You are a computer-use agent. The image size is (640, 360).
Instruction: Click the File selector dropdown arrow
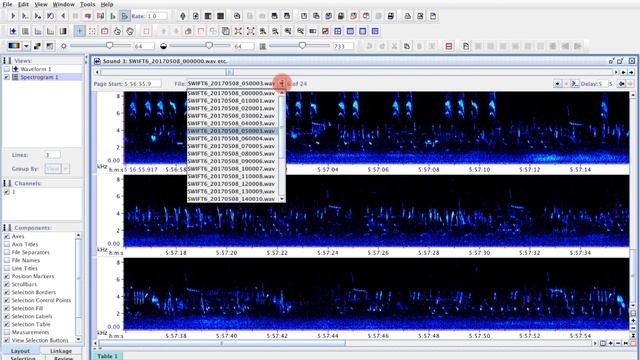pyautogui.click(x=281, y=83)
